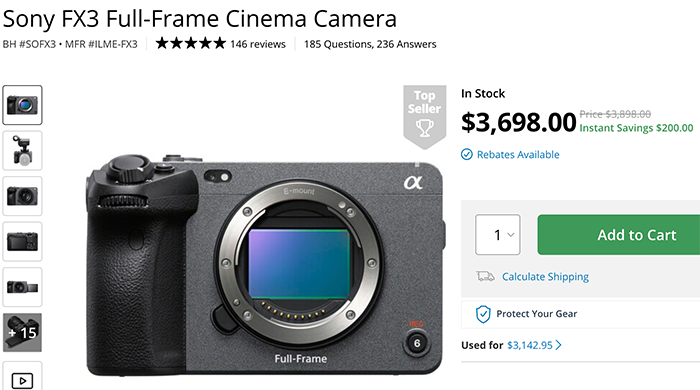Open the quantity dropdown
This screenshot has width=700, height=390.
tap(498, 235)
